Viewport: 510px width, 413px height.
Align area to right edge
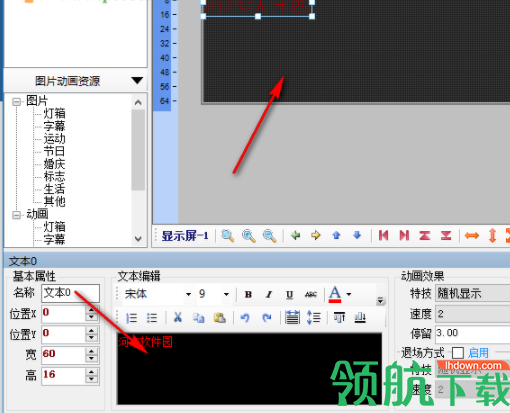(404, 236)
